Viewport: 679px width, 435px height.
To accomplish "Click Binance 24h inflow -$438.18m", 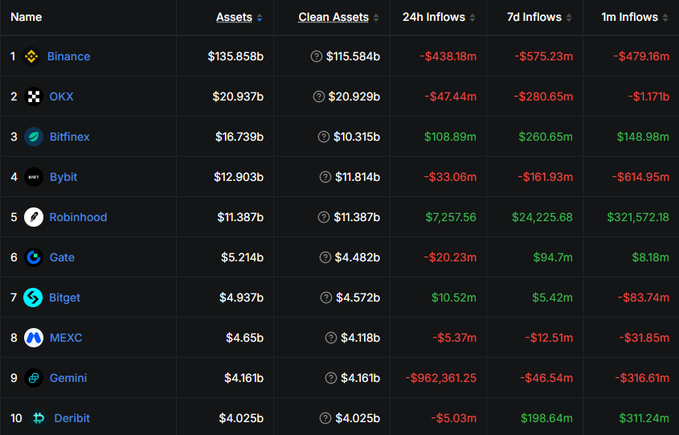I will pos(448,56).
